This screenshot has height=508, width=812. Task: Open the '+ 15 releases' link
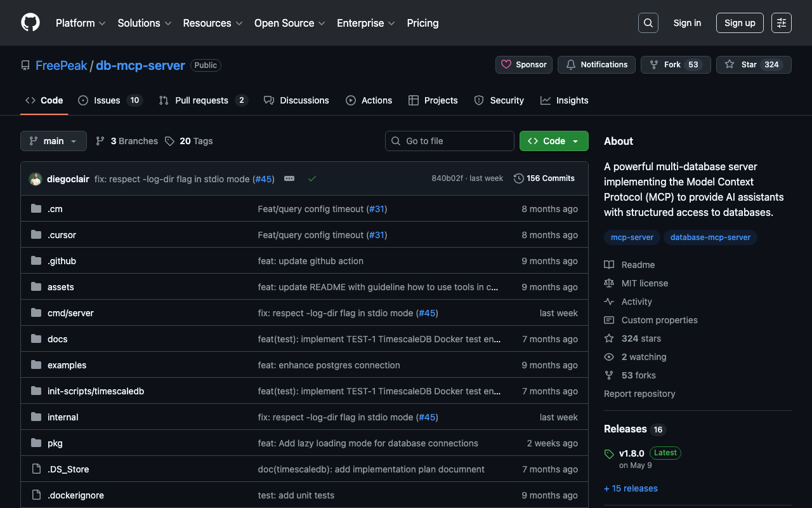(631, 488)
